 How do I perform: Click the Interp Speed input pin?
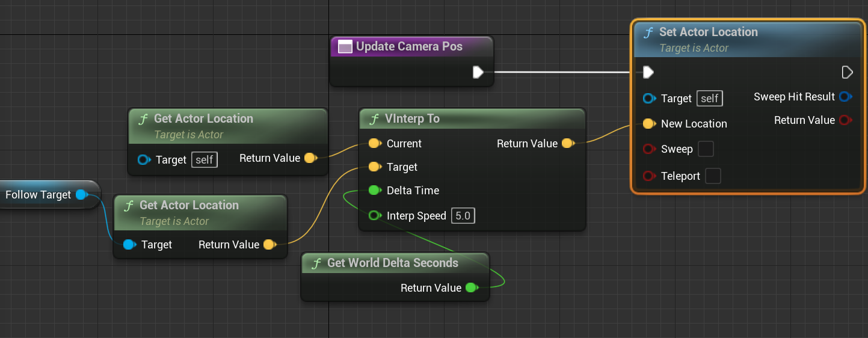[374, 215]
